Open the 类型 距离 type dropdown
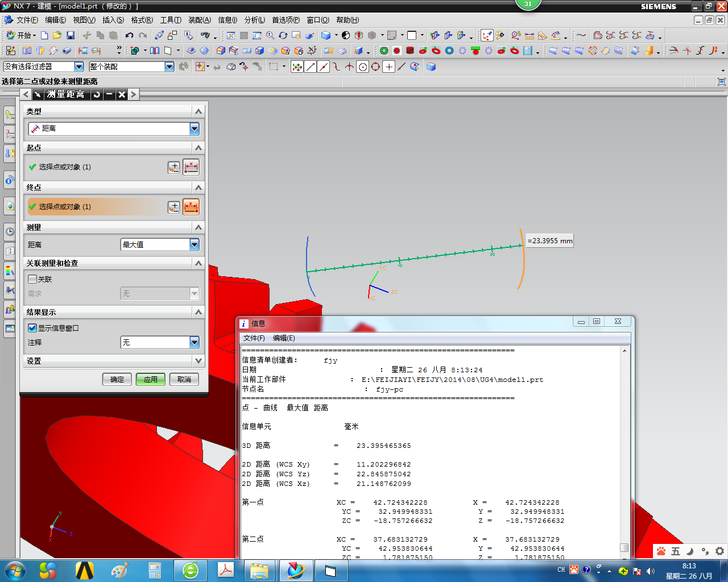This screenshot has height=582, width=728. coord(114,128)
